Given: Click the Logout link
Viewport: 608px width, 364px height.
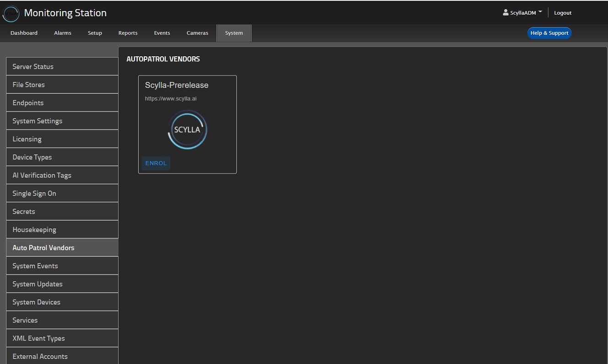Looking at the screenshot, I should click(x=563, y=13).
